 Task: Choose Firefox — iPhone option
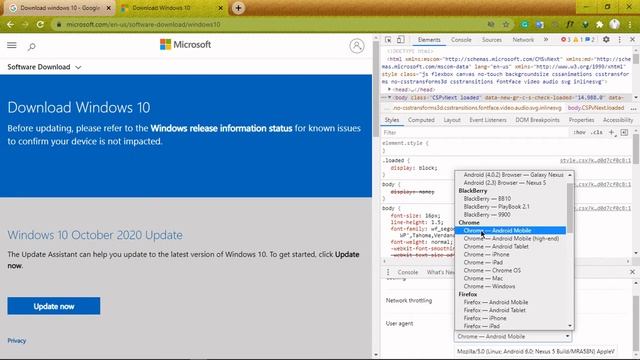[510, 318]
